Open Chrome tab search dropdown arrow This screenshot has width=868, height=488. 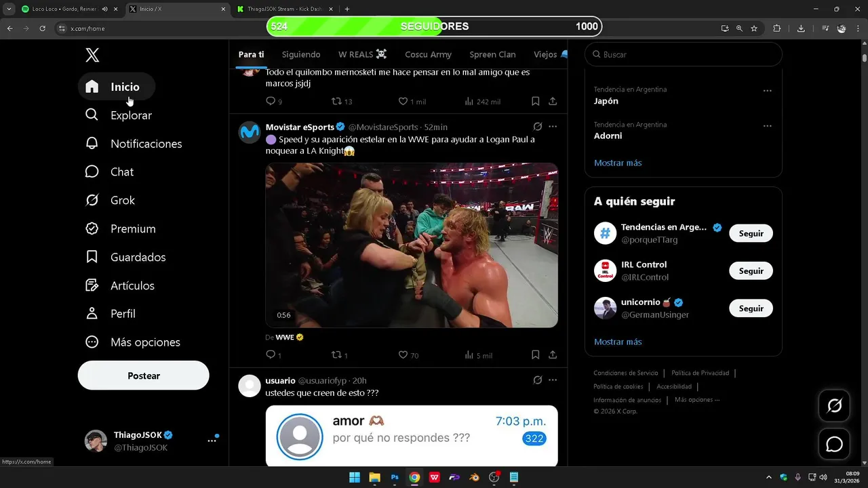pos(9,9)
